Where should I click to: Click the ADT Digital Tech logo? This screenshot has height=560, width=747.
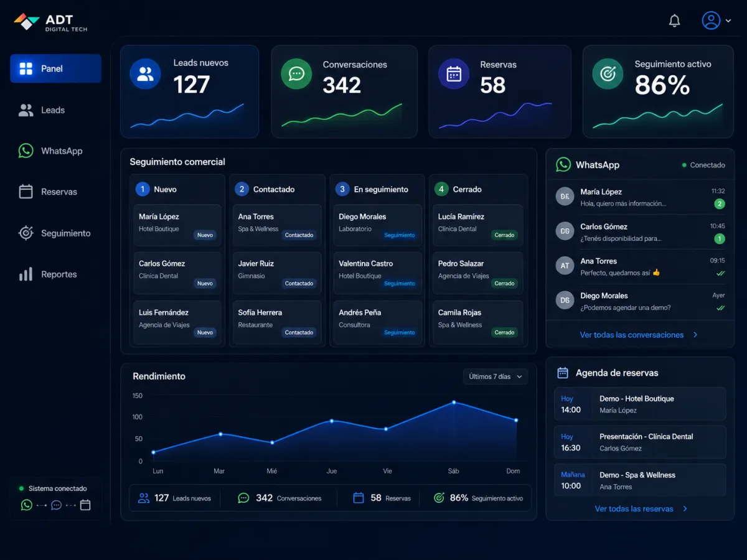(51, 22)
